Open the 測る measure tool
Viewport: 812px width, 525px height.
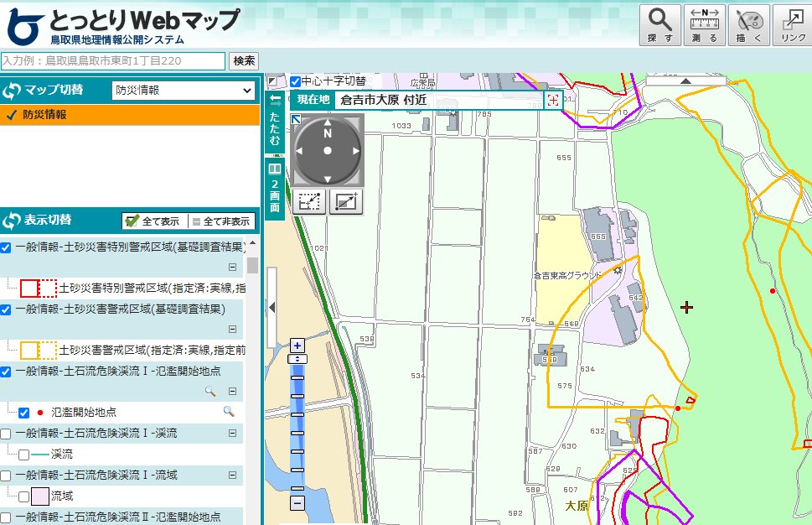tap(705, 25)
